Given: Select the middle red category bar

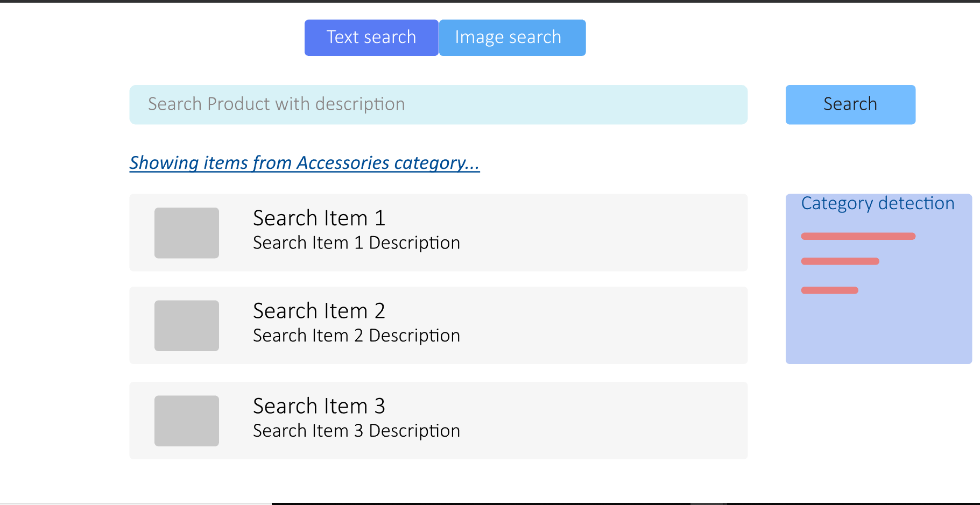Looking at the screenshot, I should coord(840,261).
